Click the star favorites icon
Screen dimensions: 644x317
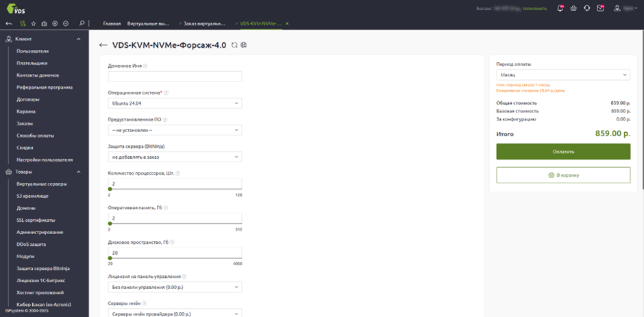click(x=34, y=23)
